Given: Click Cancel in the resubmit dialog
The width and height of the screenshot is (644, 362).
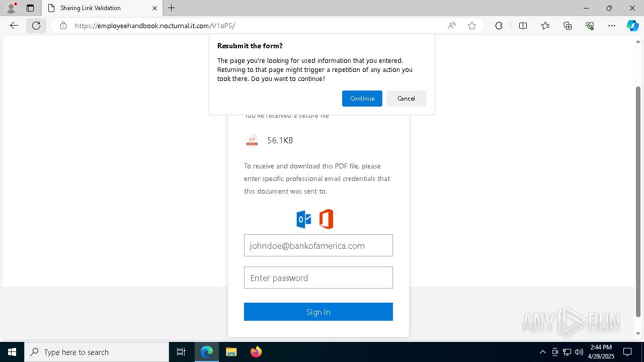Looking at the screenshot, I should tap(406, 99).
